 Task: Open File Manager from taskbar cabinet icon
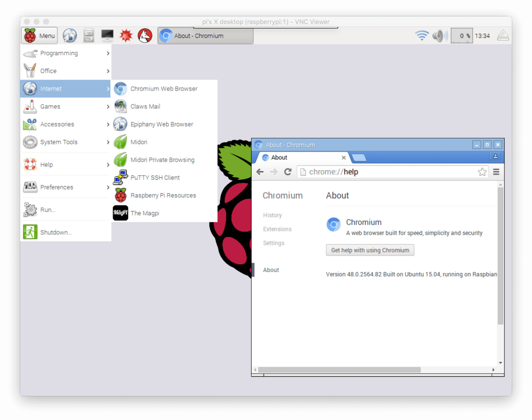click(88, 36)
